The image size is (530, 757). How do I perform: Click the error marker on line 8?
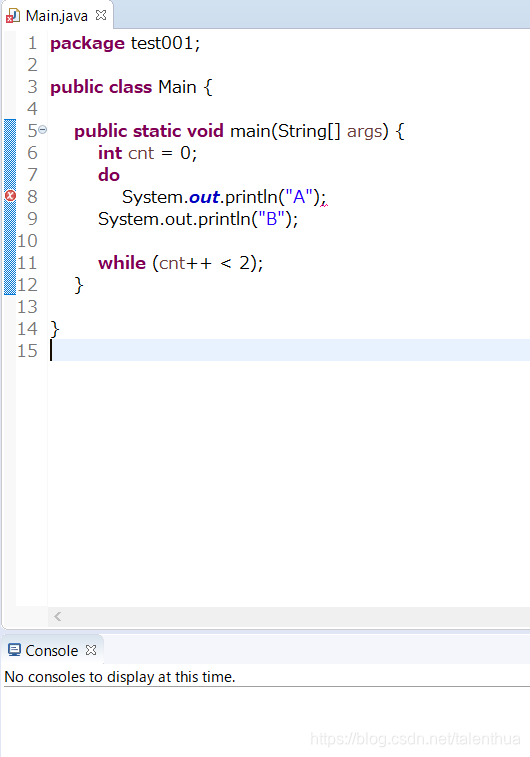coord(10,196)
